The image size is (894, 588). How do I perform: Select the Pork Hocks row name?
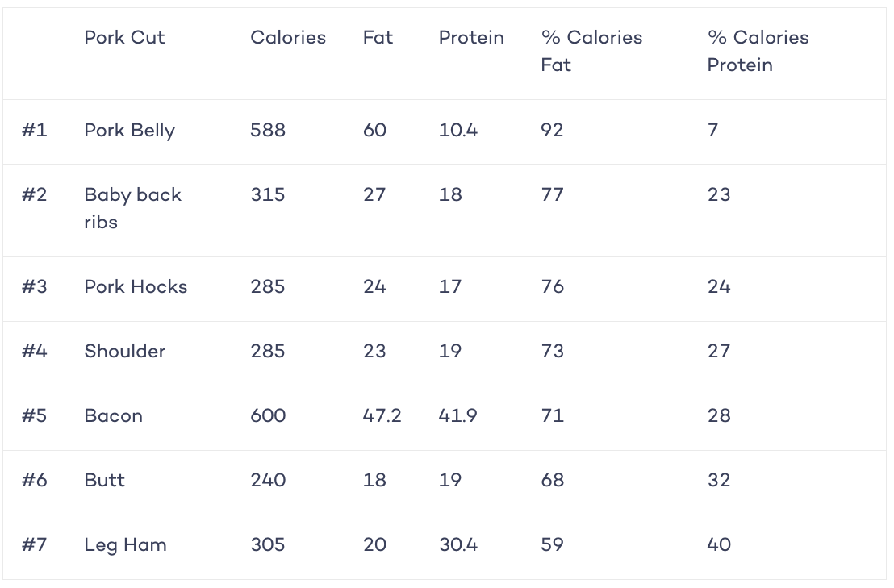[136, 286]
